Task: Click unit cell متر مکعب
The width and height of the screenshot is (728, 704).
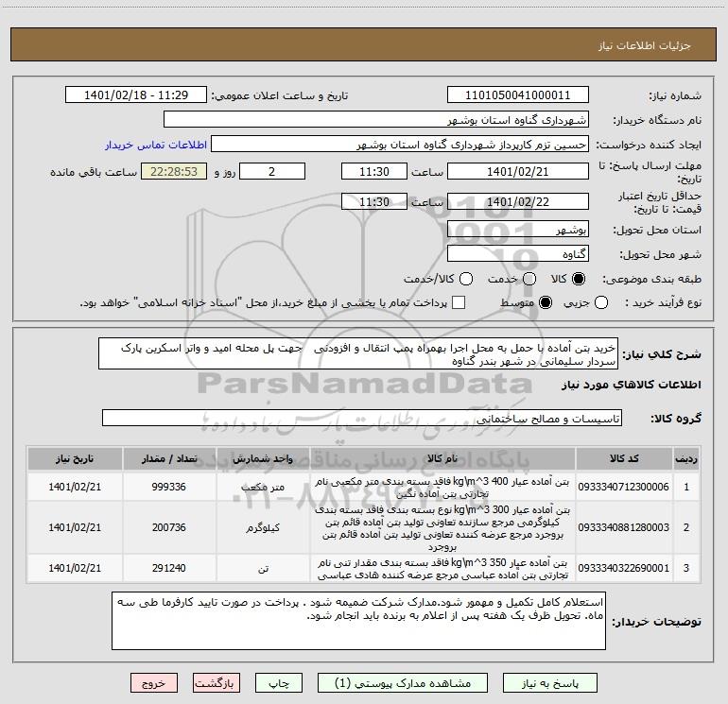Action: click(x=263, y=487)
